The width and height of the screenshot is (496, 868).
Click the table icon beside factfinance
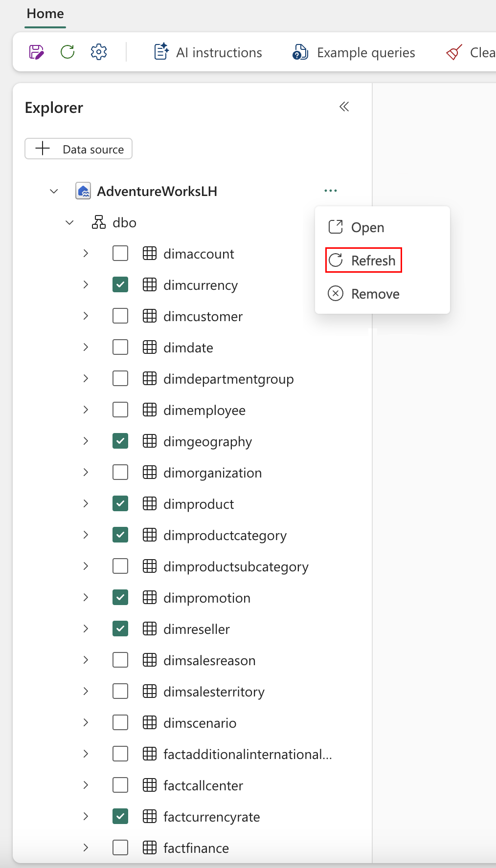coord(150,848)
